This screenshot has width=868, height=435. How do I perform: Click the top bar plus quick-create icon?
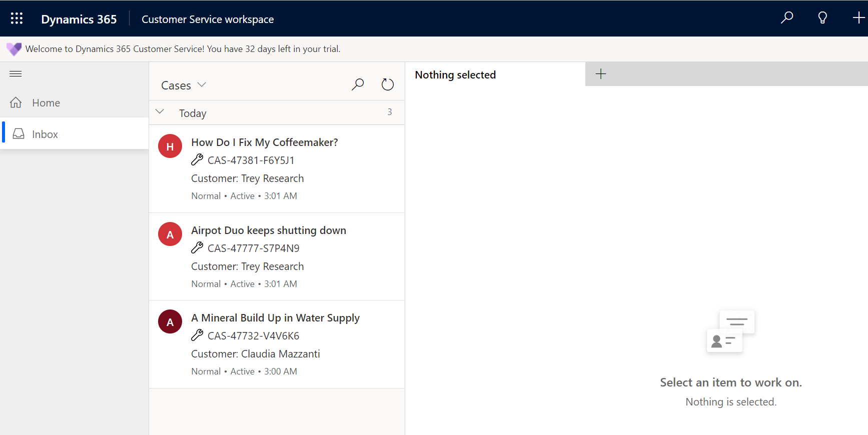point(858,18)
